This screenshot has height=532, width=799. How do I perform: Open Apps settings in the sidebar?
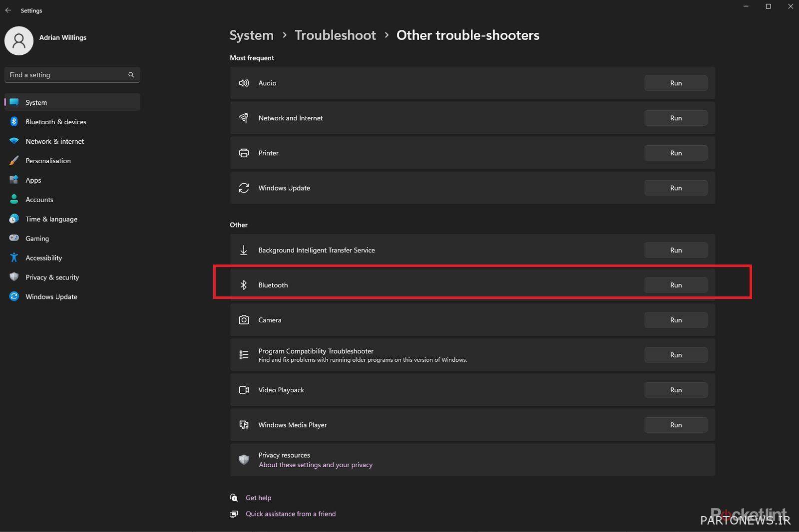click(x=72, y=180)
